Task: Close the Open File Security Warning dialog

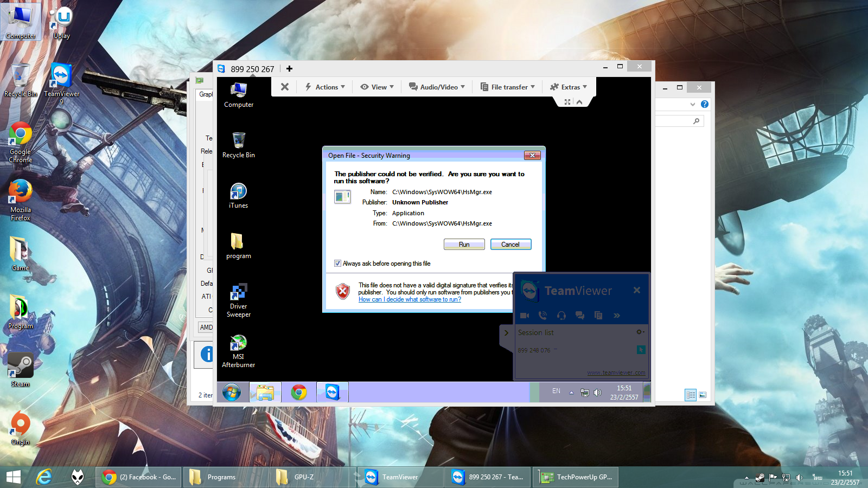Action: click(x=532, y=156)
